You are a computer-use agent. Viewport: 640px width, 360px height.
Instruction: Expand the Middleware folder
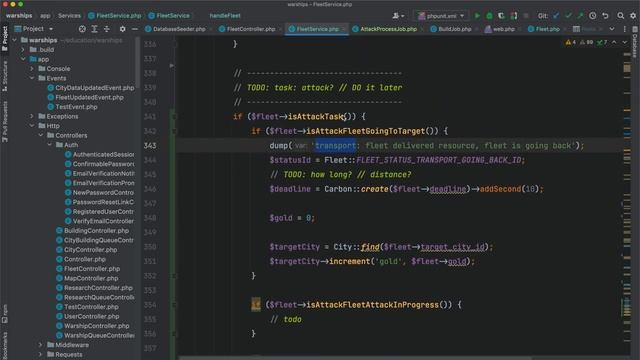pos(41,345)
